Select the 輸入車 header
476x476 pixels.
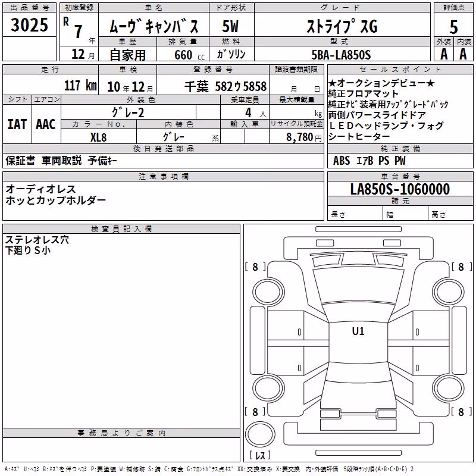click(x=245, y=124)
